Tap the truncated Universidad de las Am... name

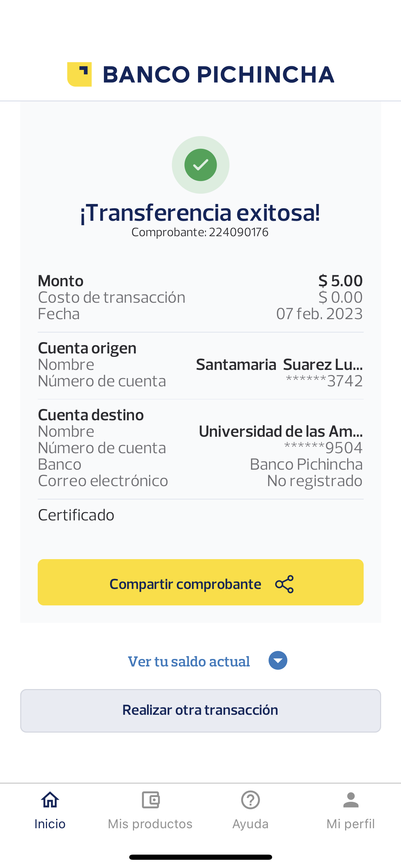point(280,431)
